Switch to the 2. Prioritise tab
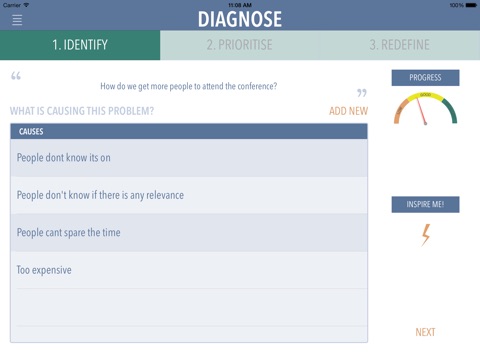 click(240, 45)
